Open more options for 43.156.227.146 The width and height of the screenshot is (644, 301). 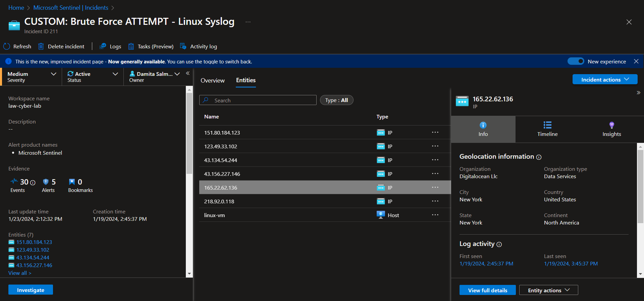coord(435,173)
